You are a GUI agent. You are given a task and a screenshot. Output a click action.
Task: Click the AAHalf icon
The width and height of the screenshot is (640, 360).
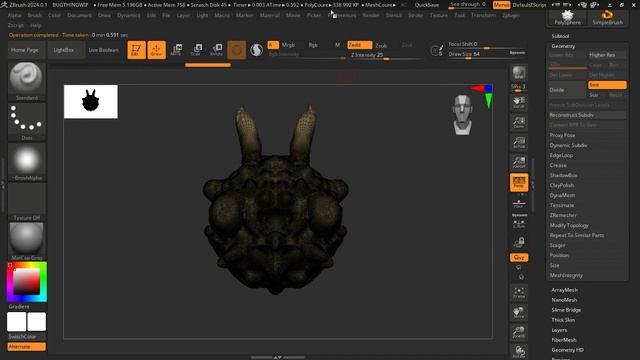coord(519,162)
